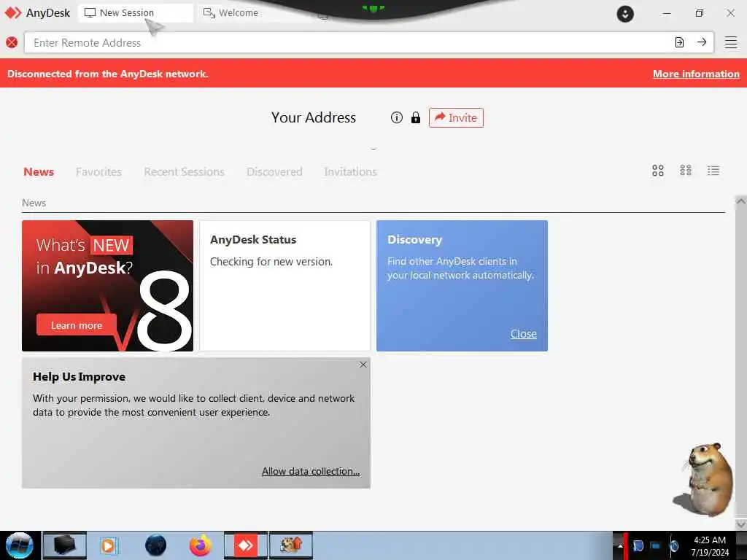747x560 pixels.
Task: Click the AnyDesk logo in title bar
Action: tap(13, 13)
